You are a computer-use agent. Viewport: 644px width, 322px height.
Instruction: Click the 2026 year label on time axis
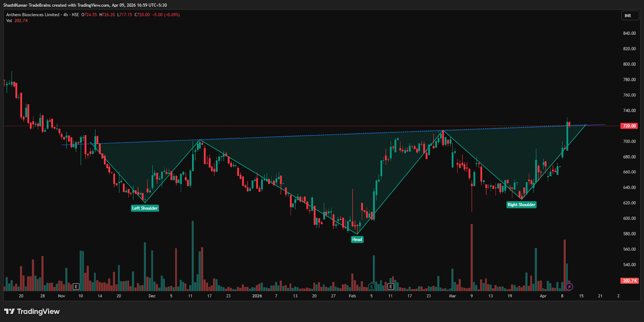point(257,296)
